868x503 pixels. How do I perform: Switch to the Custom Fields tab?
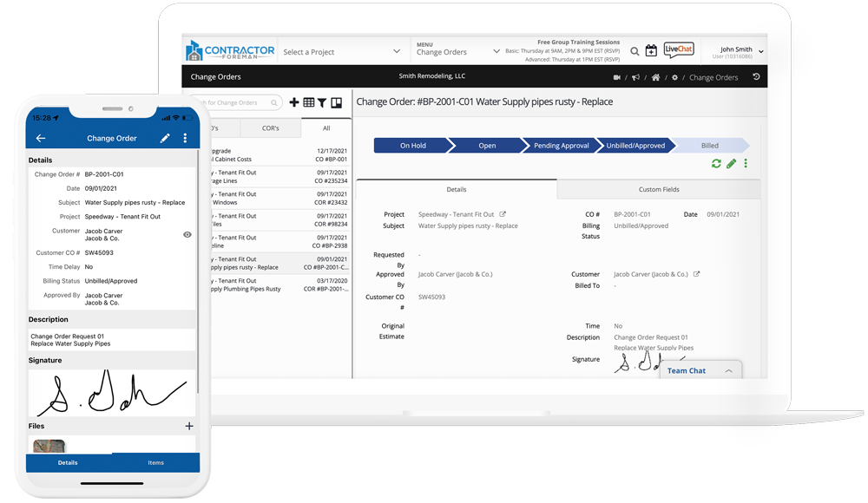pyautogui.click(x=659, y=189)
